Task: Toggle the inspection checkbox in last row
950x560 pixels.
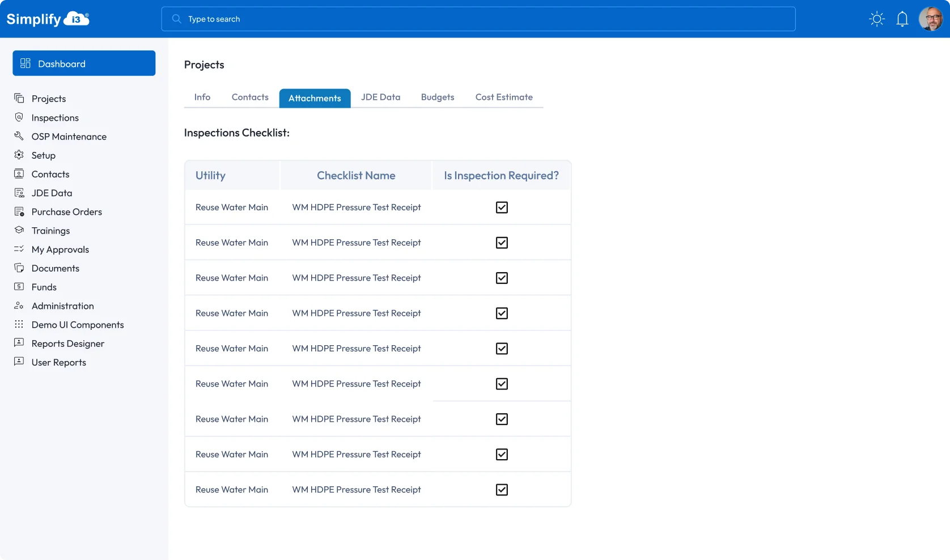Action: click(x=502, y=490)
